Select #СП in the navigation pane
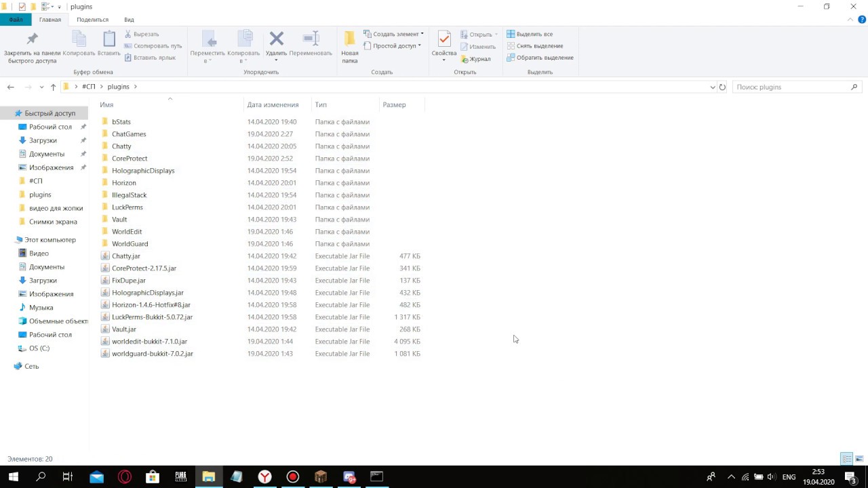Screen dimensions: 868x488 coord(35,181)
